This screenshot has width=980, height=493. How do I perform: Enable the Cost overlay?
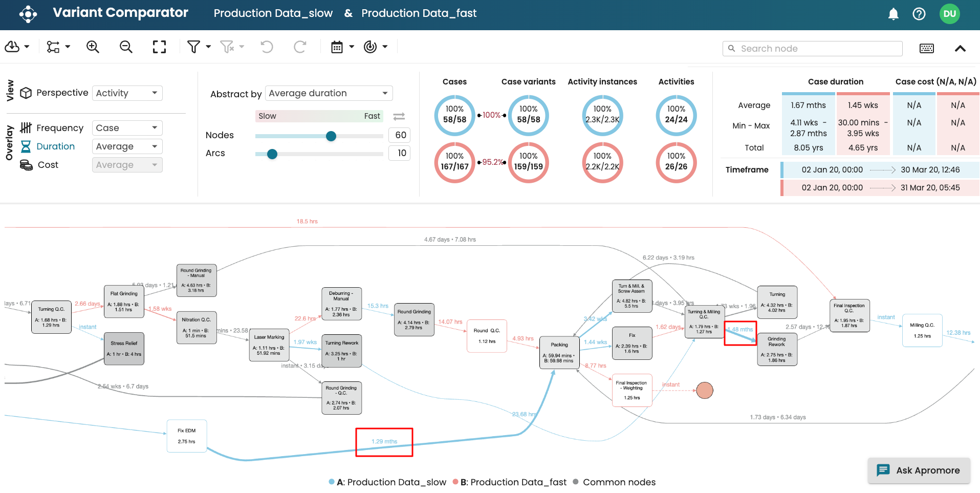pyautogui.click(x=48, y=165)
